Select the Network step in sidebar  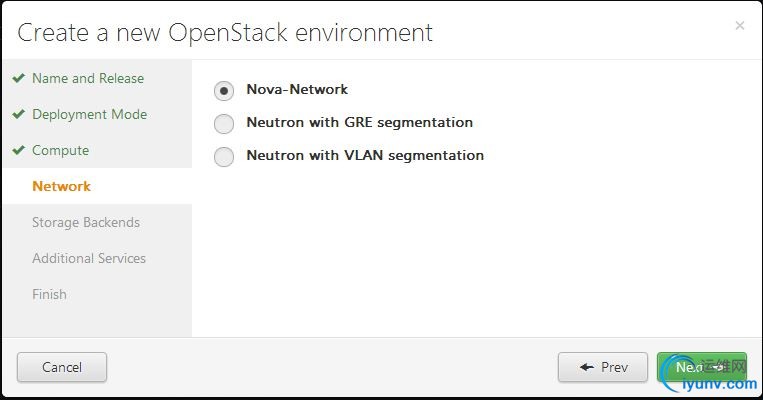coord(61,186)
